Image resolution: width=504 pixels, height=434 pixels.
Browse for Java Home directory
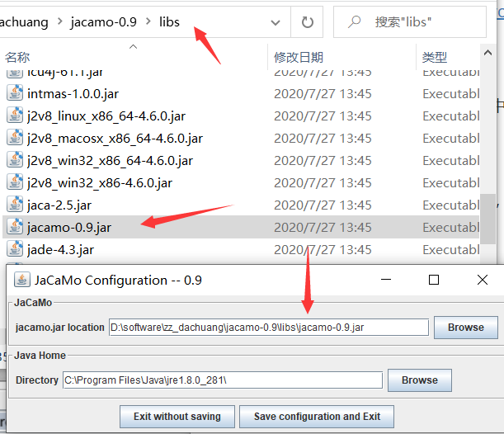coord(420,380)
